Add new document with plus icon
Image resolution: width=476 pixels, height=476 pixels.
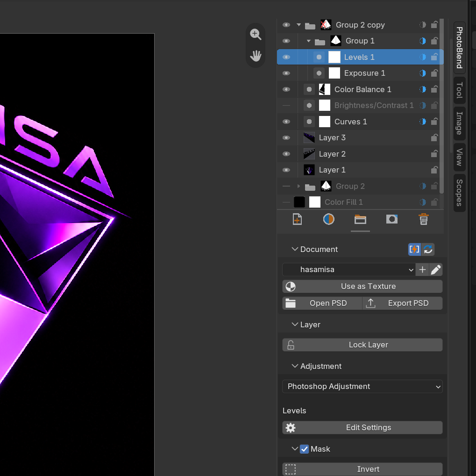422,270
